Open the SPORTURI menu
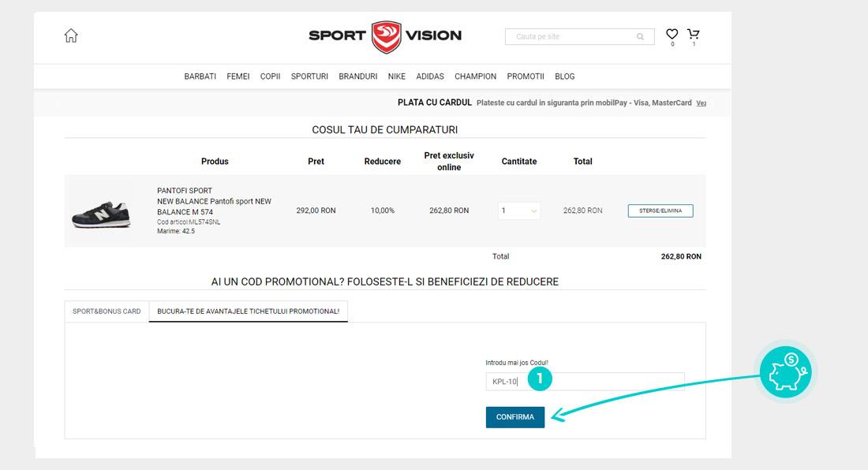This screenshot has width=868, height=470. pos(309,76)
